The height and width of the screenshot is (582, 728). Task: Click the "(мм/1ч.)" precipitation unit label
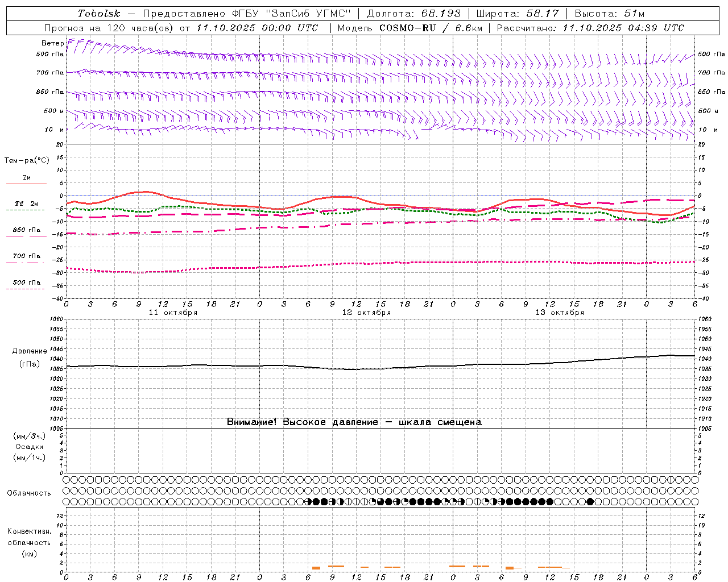[x=30, y=458]
